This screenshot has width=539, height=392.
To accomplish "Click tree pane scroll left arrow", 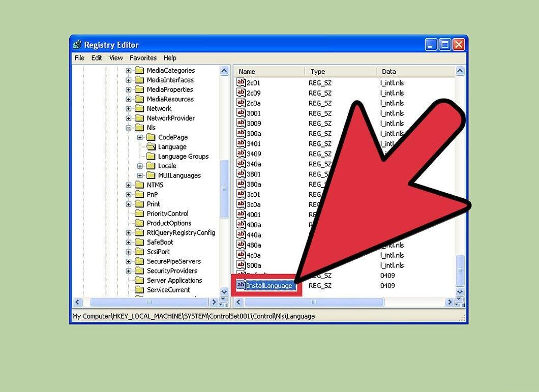I will (77, 302).
